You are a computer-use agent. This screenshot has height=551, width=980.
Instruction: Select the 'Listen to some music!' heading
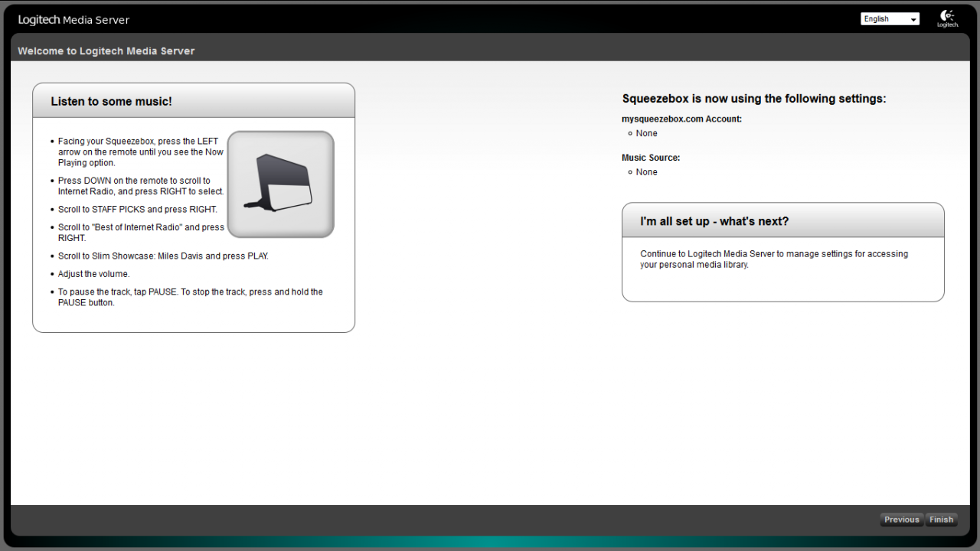pyautogui.click(x=112, y=101)
